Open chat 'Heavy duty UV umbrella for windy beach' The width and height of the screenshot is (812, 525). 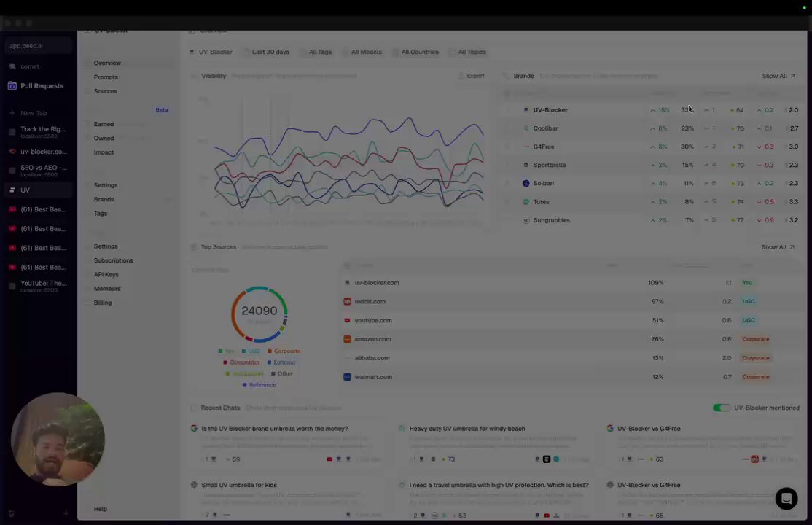tap(467, 429)
